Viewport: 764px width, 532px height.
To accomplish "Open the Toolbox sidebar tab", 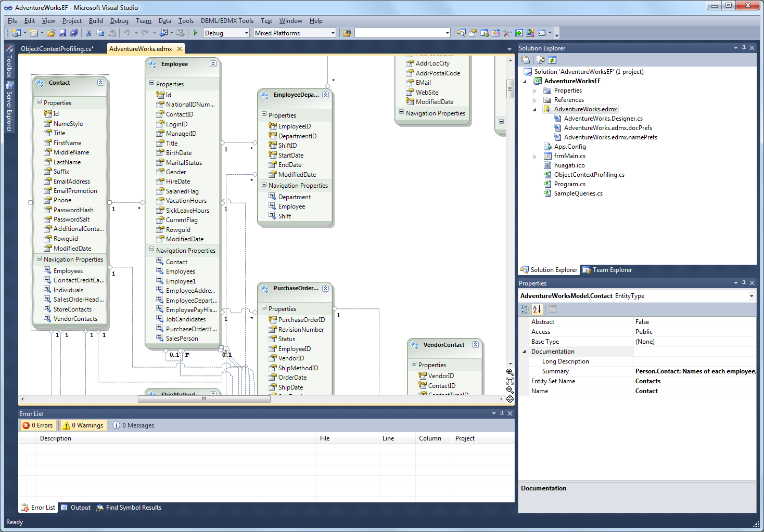I will pos(9,62).
